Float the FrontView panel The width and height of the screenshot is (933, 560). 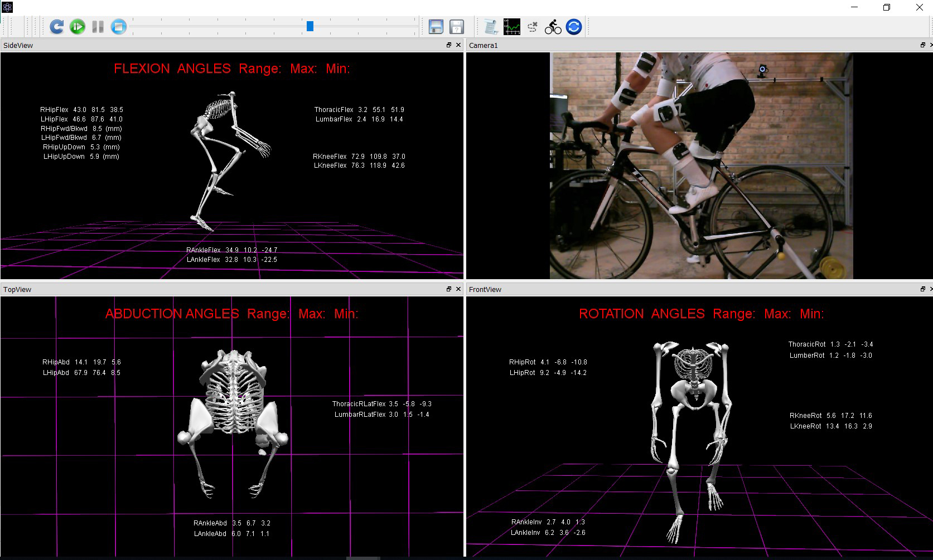(923, 289)
